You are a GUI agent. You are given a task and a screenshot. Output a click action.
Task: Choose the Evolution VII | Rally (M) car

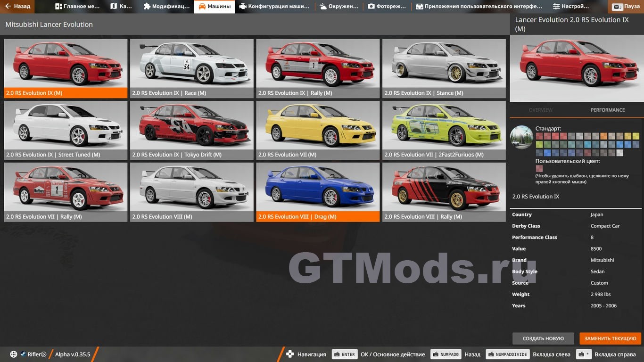[x=66, y=192]
